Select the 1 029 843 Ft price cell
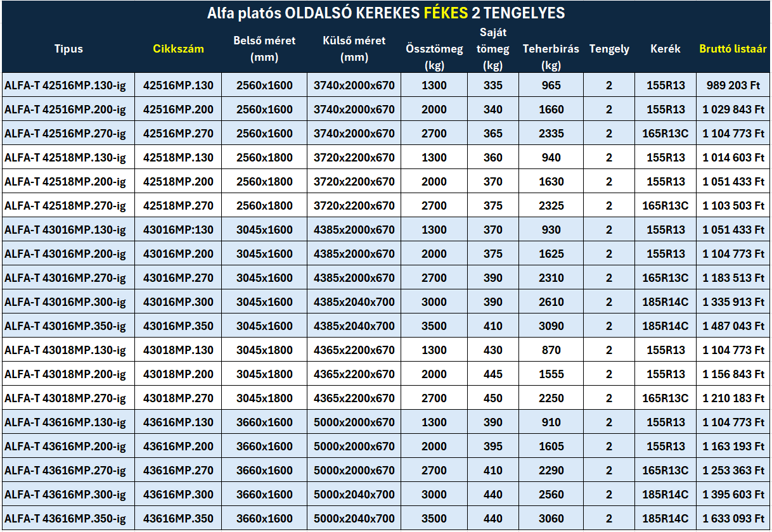Viewport: 772px width, 532px height. pos(733,110)
